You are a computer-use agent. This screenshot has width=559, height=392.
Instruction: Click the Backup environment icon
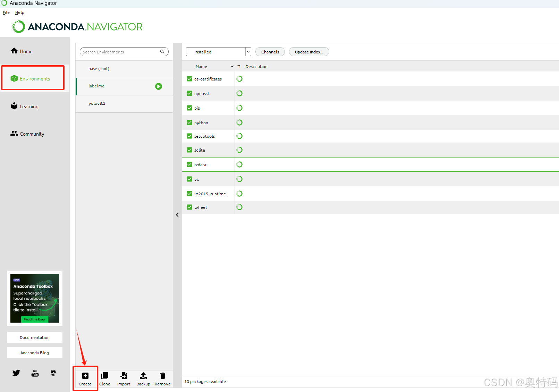143,376
